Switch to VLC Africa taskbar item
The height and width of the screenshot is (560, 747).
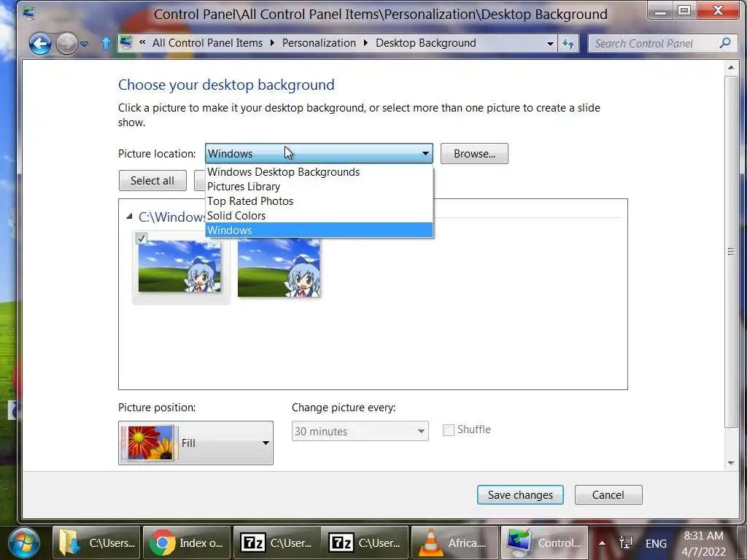click(x=455, y=542)
